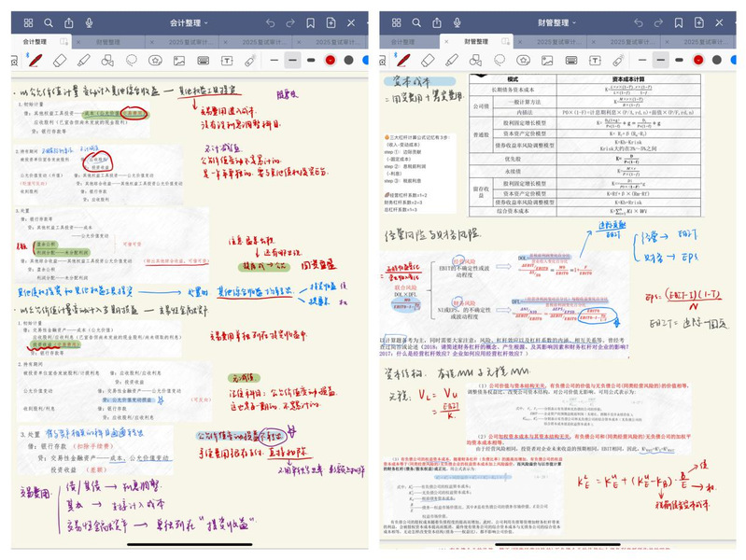The width and height of the screenshot is (746, 560).
Task: Select the highlighter tool in left window
Action: pyautogui.click(x=84, y=61)
